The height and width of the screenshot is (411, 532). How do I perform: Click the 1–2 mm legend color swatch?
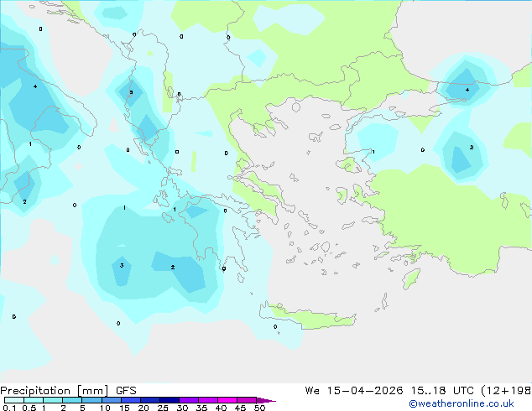point(53,400)
